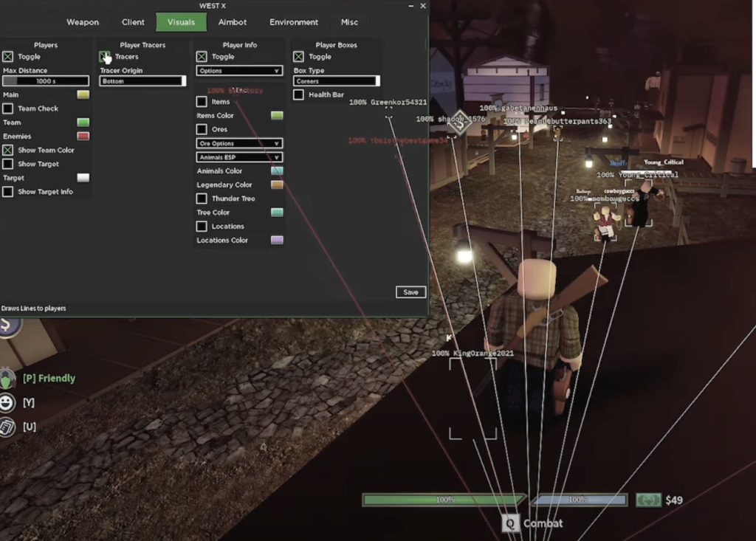Expand the Ore Options dropdown
The height and width of the screenshot is (541, 756).
point(239,143)
